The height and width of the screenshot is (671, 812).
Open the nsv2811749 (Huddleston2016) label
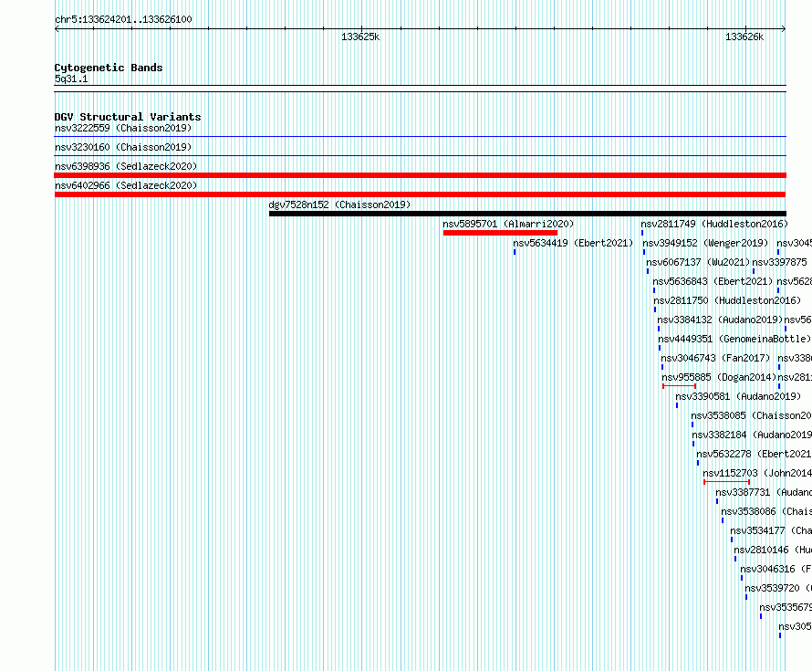pyautogui.click(x=714, y=224)
